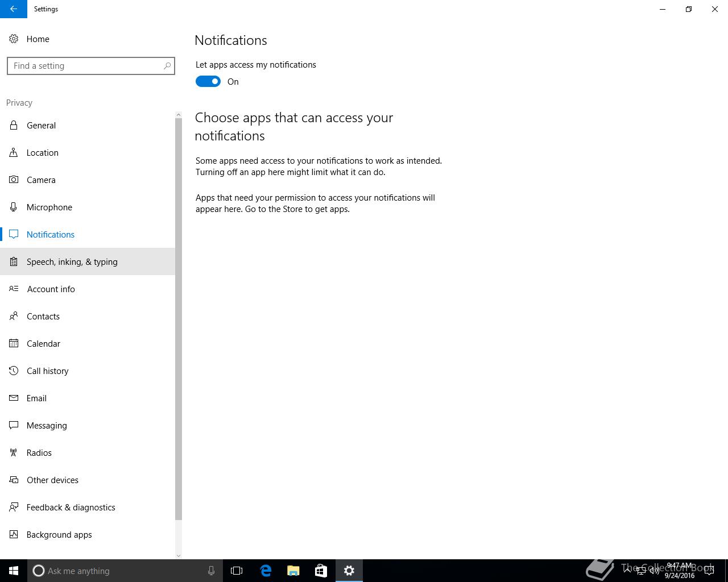Viewport: 728px width, 582px height.
Task: Click the Find a setting search box
Action: click(x=91, y=66)
